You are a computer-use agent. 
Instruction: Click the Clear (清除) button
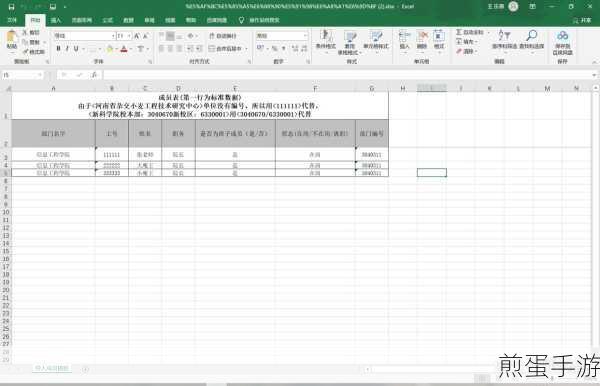pos(465,51)
